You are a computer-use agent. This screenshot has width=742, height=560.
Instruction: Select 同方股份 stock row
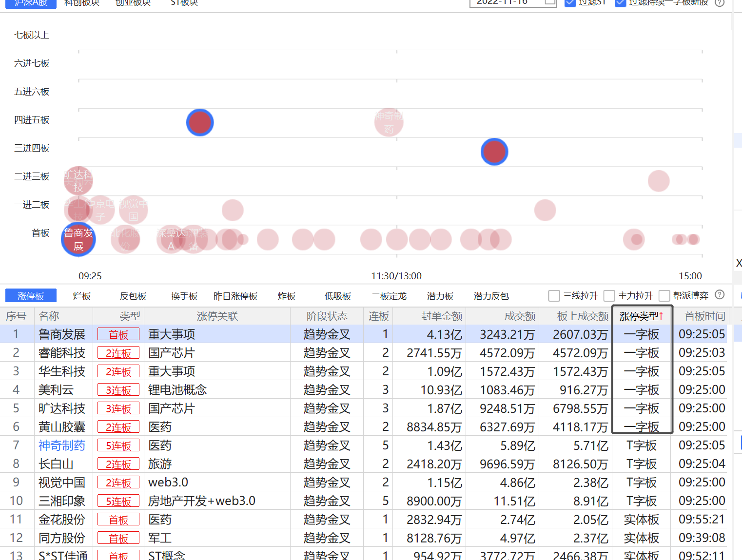(x=363, y=538)
